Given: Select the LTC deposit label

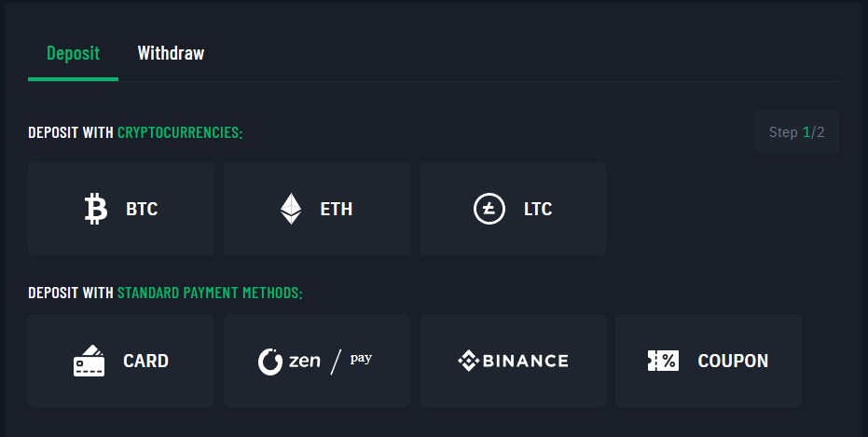Looking at the screenshot, I should pos(538,209).
